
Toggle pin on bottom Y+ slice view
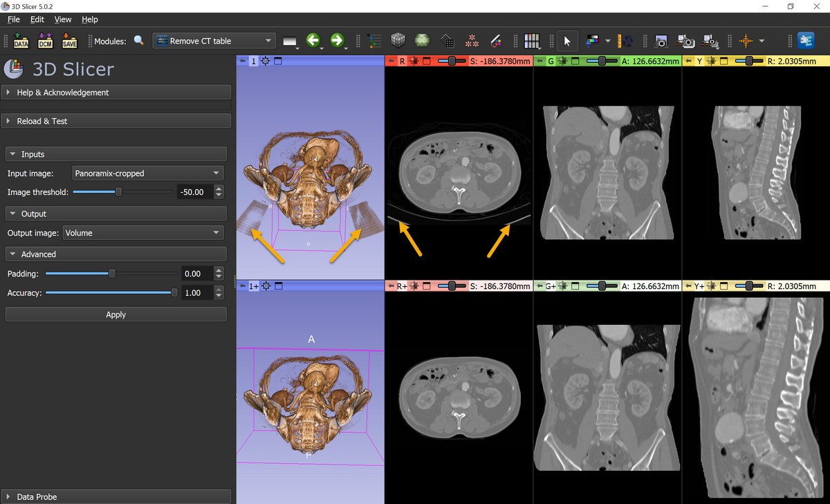click(688, 286)
